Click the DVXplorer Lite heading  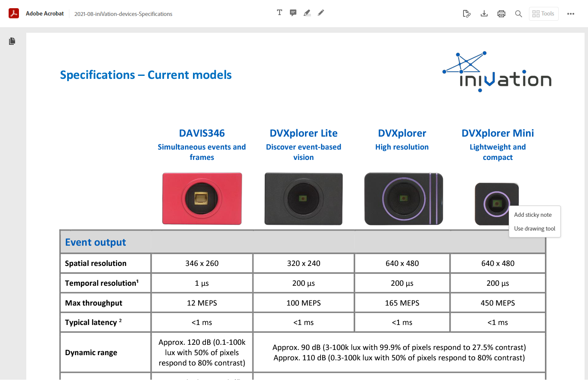[x=304, y=133]
